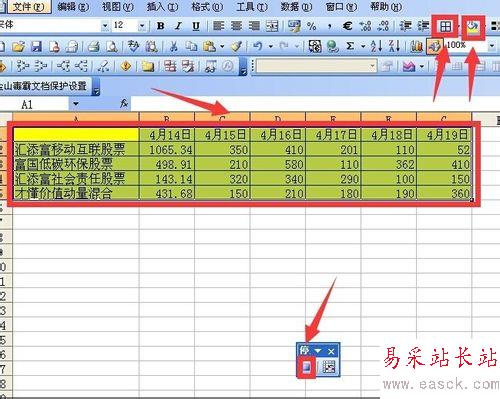Viewport: 500px width, 399px height.
Task: Insert a comment with the yellow folder-note icon
Action: (148, 66)
